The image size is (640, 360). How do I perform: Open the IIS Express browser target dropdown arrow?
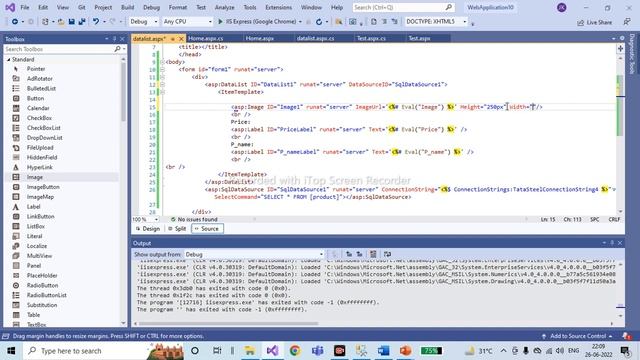[300, 22]
